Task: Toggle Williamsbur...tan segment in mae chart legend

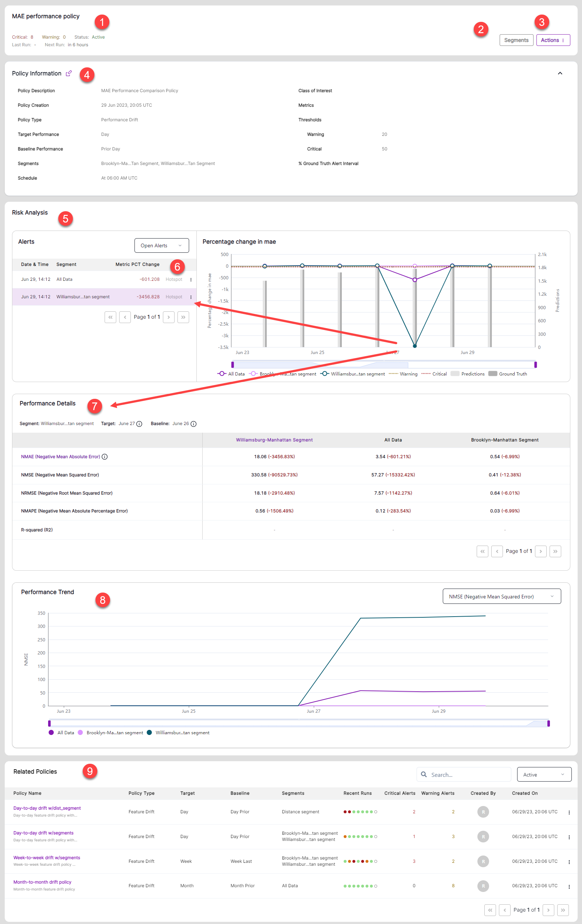Action: [353, 374]
